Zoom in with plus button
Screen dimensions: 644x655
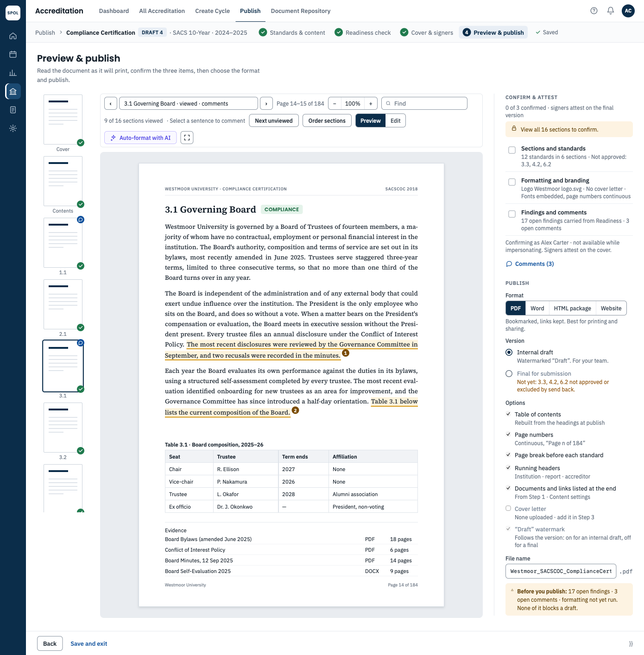(x=371, y=103)
